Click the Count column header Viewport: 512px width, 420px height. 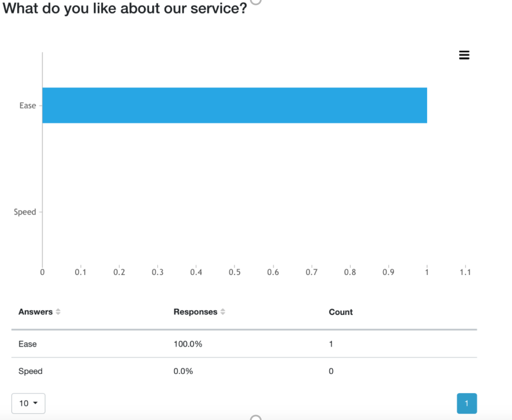click(x=341, y=312)
